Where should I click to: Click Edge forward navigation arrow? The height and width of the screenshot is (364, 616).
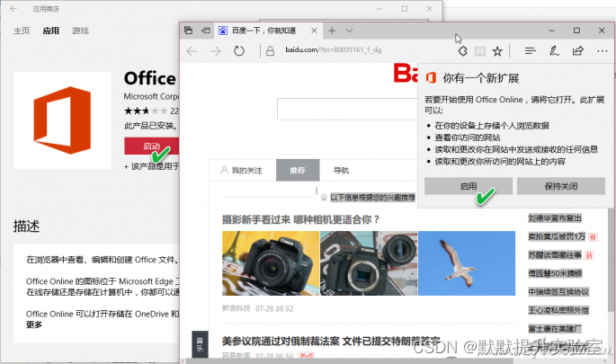(215, 51)
